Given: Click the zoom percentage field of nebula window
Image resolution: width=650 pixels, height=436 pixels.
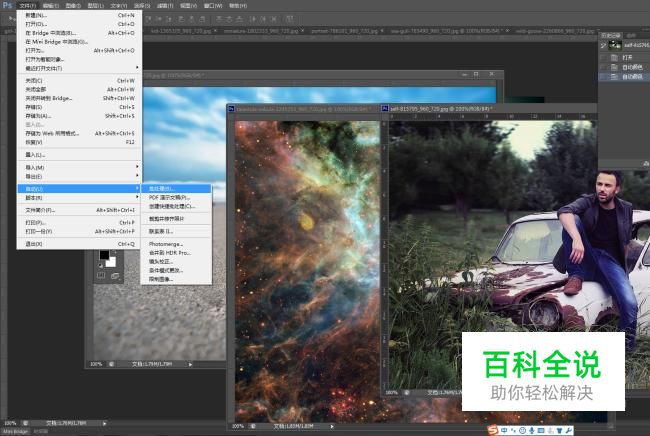Looking at the screenshot, I should coord(241,424).
